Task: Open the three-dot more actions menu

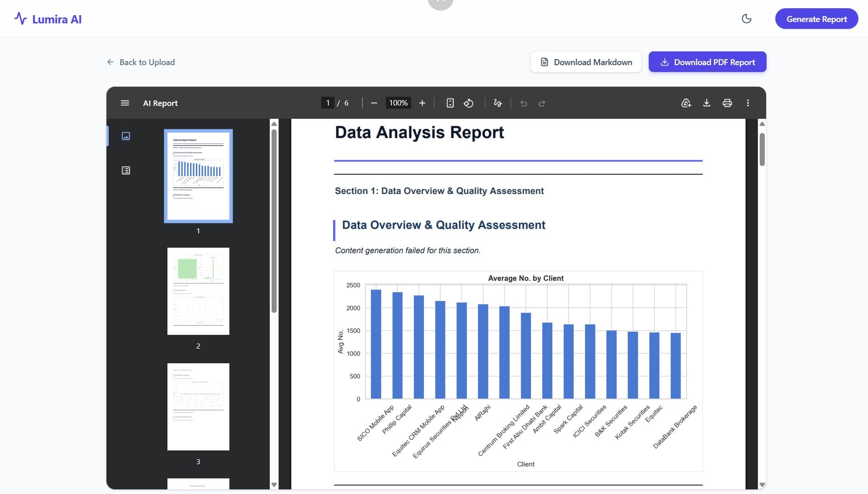Action: point(748,103)
